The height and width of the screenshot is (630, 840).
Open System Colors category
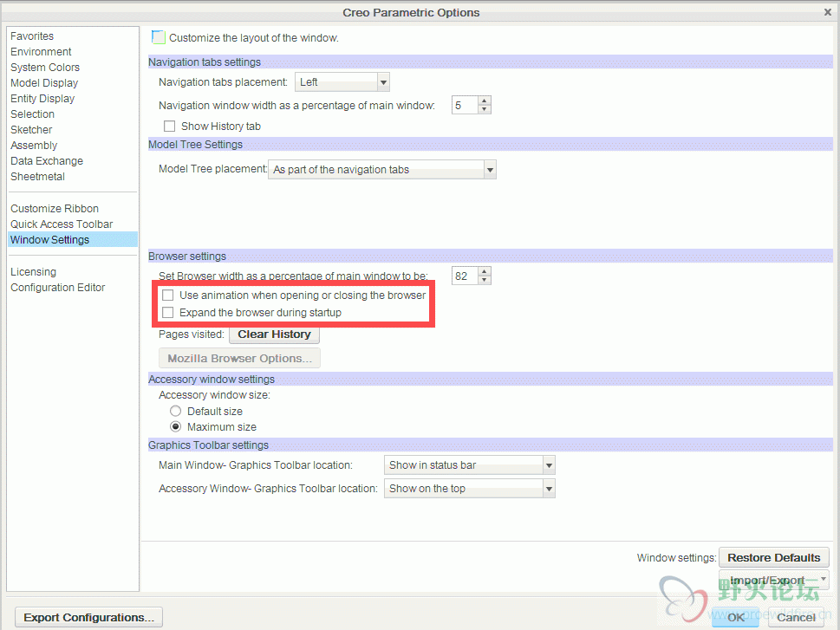pyautogui.click(x=45, y=67)
